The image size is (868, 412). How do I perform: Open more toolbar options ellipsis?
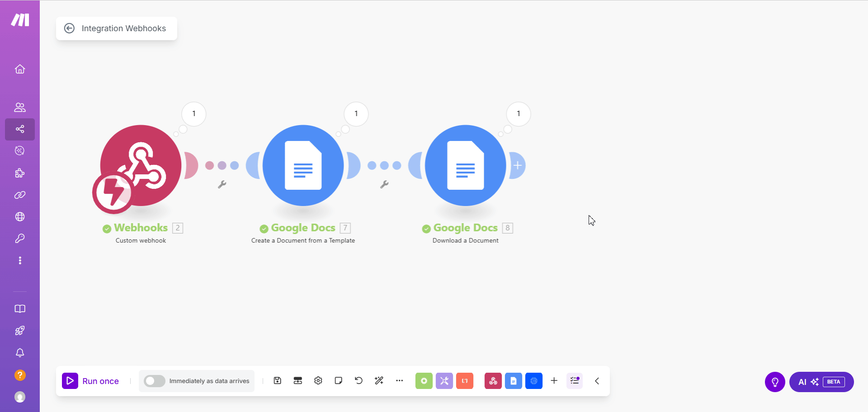(x=400, y=381)
